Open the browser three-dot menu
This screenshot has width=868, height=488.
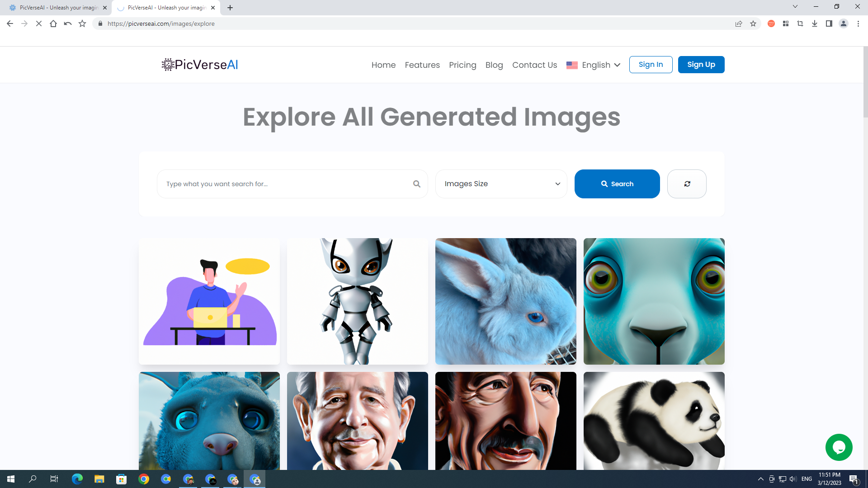858,23
